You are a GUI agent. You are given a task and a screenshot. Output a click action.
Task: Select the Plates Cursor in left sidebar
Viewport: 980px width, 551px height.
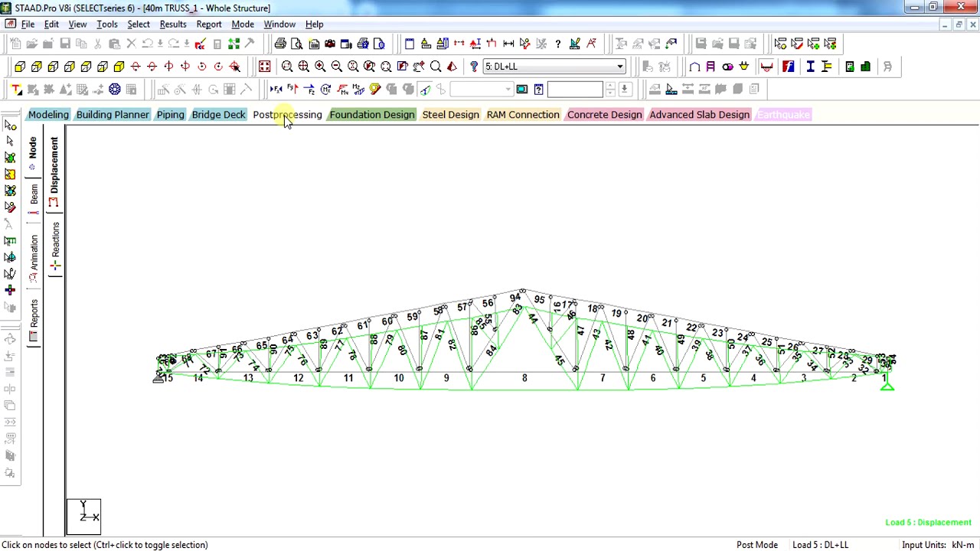tap(10, 157)
